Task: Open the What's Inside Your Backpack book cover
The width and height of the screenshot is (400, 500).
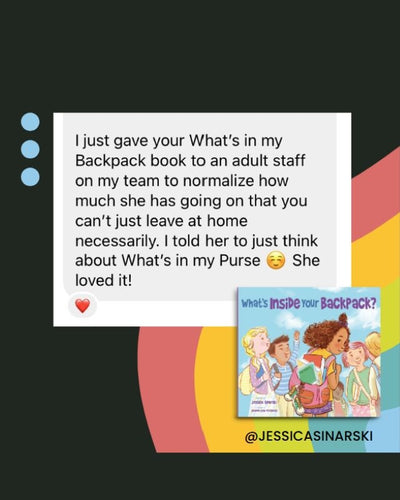Action: pyautogui.click(x=309, y=352)
